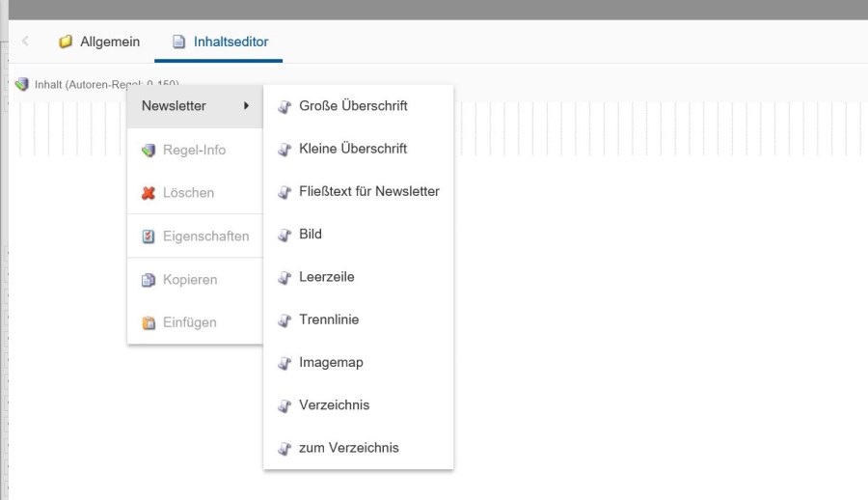The height and width of the screenshot is (500, 868).
Task: Click the Bild element icon
Action: point(285,235)
